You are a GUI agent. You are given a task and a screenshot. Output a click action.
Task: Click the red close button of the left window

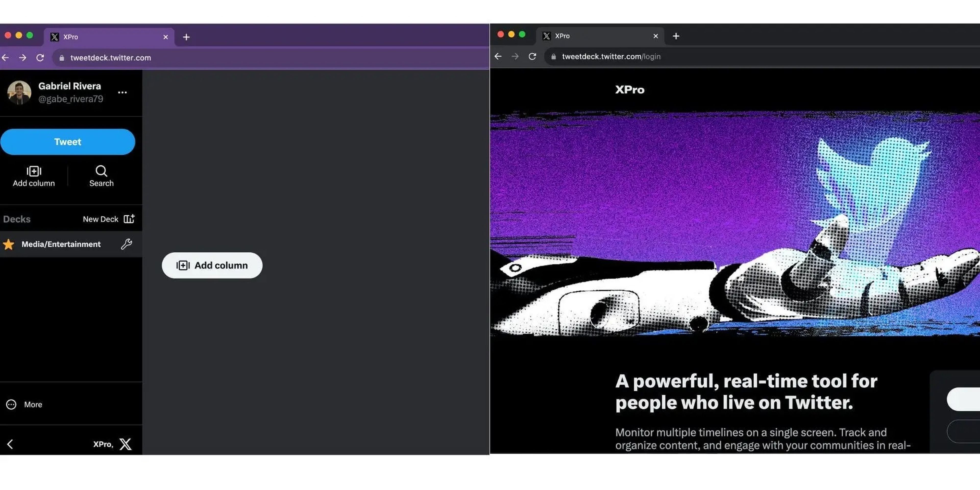[x=8, y=35]
